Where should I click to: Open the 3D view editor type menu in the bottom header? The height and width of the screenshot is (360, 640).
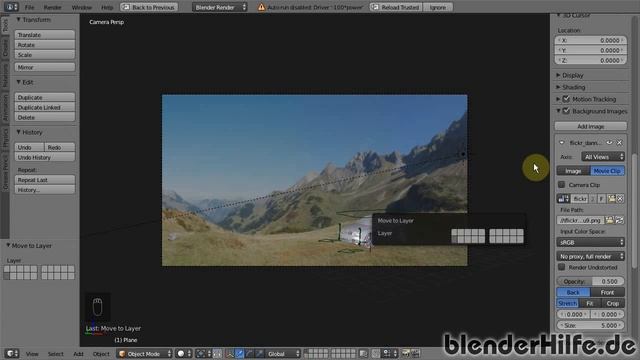(x=11, y=353)
